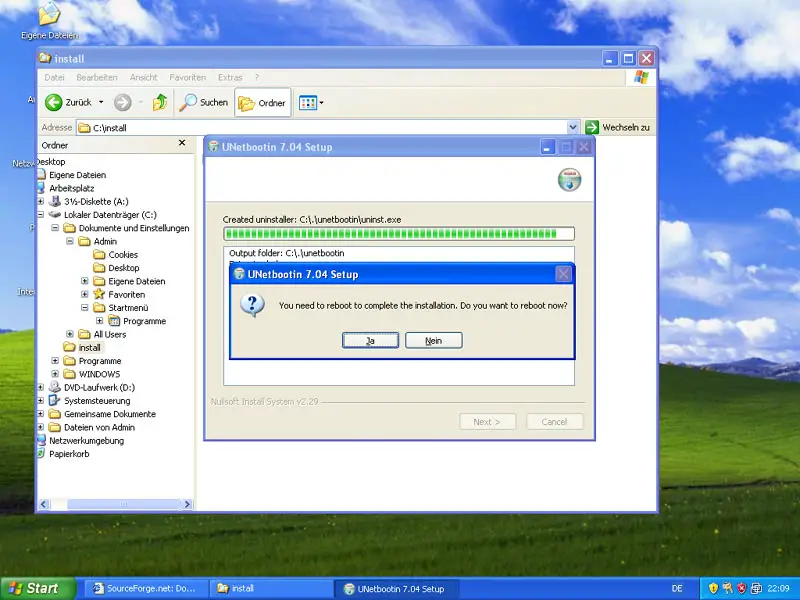Open the Zurück history dropdown arrow
Image resolution: width=800 pixels, height=600 pixels.
[101, 103]
